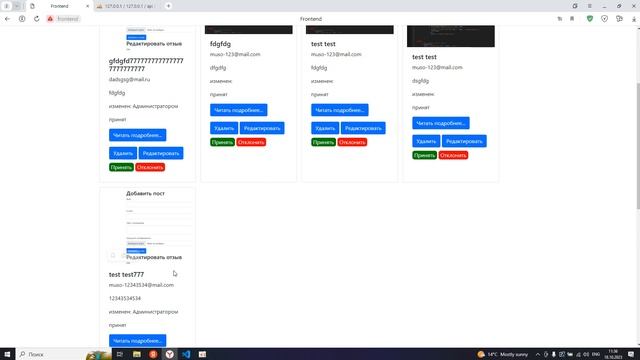Accept the fdgfdg-titled card review

[222, 142]
